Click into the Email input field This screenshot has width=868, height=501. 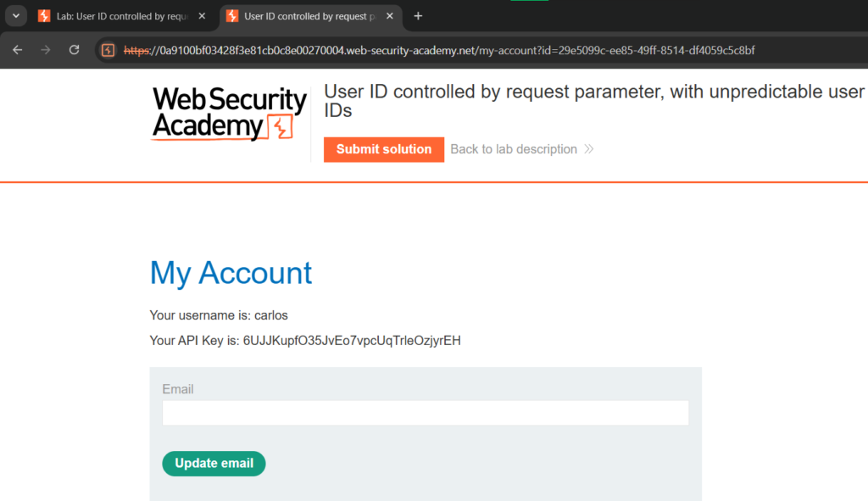(x=425, y=413)
